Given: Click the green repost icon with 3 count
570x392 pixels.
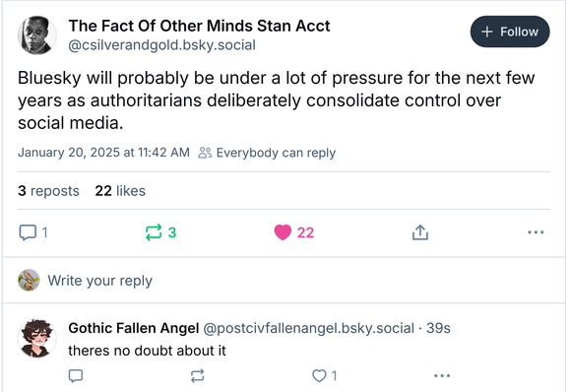Looking at the screenshot, I should tap(154, 232).
